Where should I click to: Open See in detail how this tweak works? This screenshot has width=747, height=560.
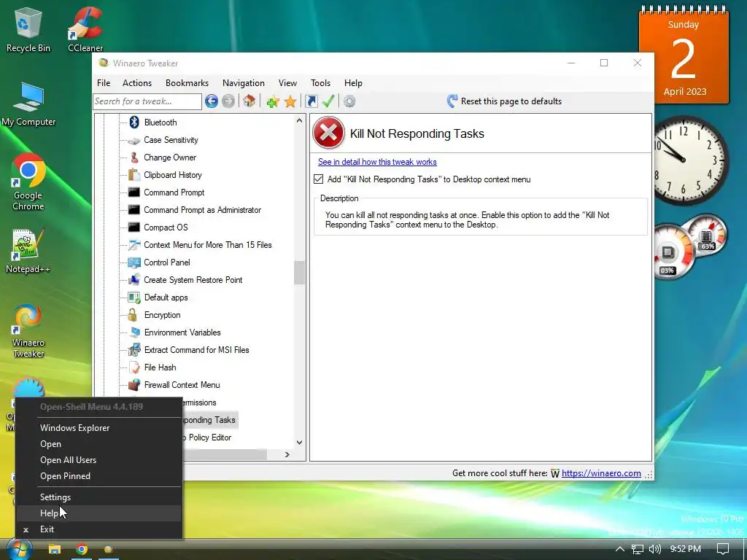[377, 162]
